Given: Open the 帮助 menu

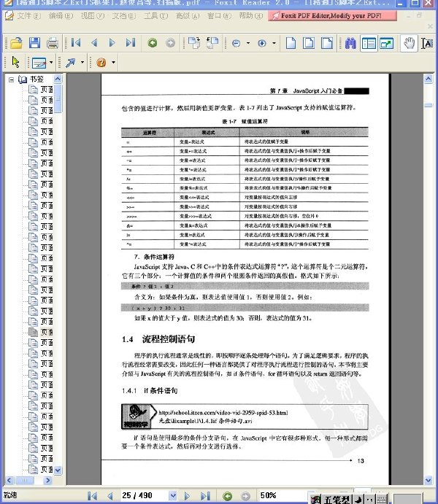Looking at the screenshot, I should click(251, 16).
